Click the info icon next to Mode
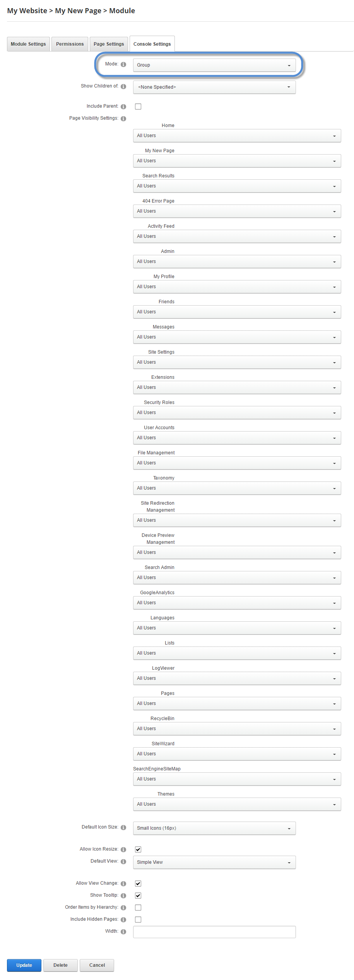Viewport: 354px width, 980px height. [x=123, y=64]
